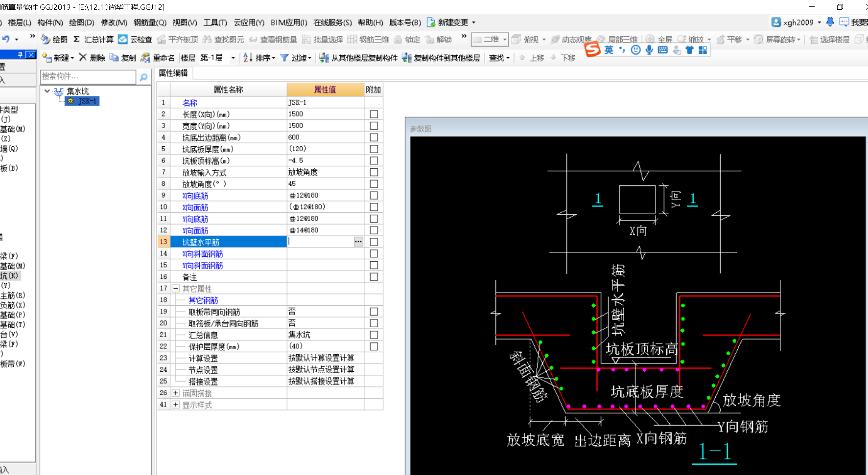
Task: Open the 楼层(L) menu
Action: [20, 23]
